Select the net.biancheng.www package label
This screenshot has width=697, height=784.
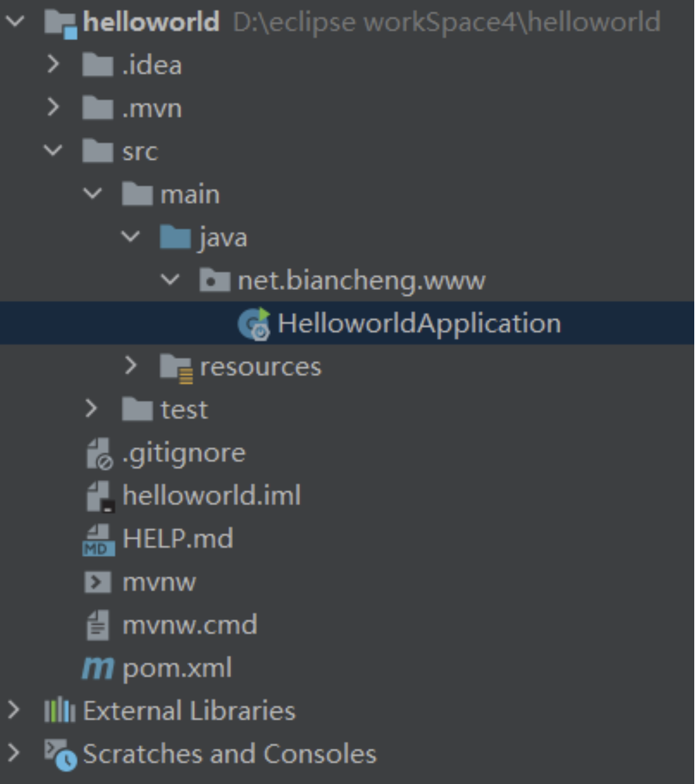coord(361,281)
